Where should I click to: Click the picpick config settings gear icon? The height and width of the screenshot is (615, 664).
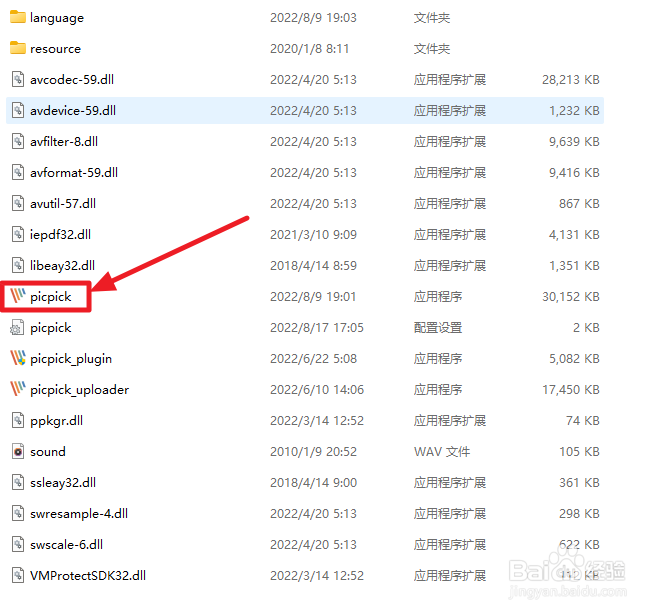pyautogui.click(x=17, y=327)
